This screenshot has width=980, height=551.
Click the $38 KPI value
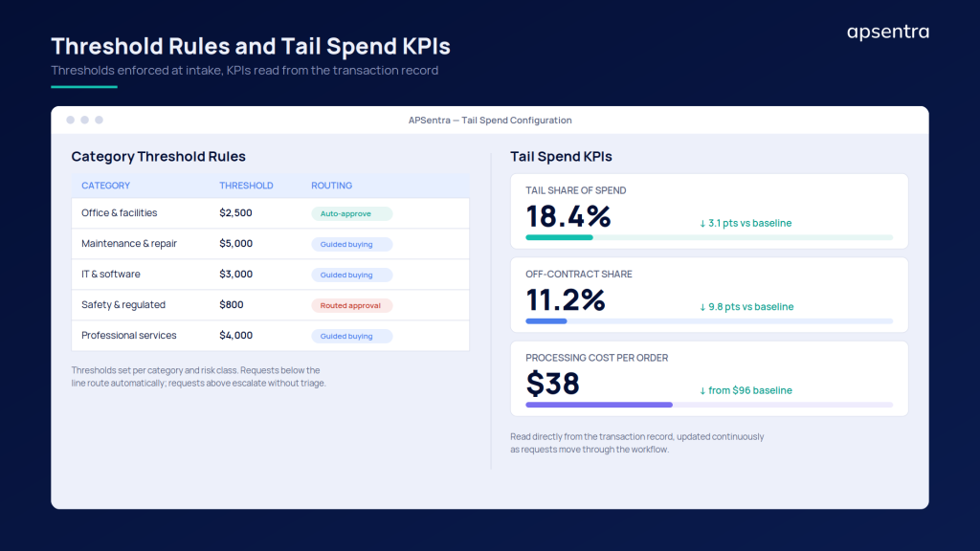[x=552, y=385]
